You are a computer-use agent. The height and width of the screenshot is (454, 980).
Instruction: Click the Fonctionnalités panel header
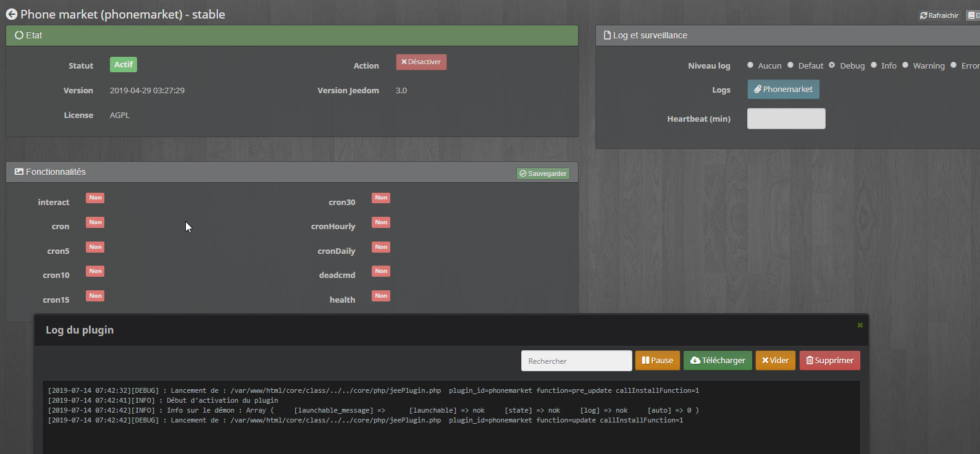tap(292, 172)
